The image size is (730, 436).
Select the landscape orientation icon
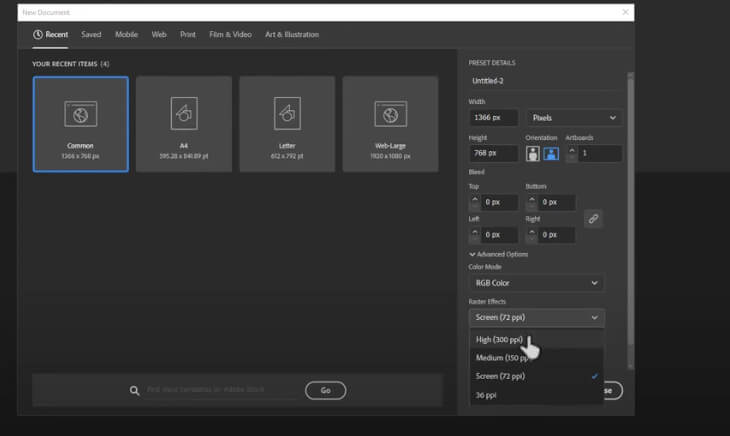[549, 154]
